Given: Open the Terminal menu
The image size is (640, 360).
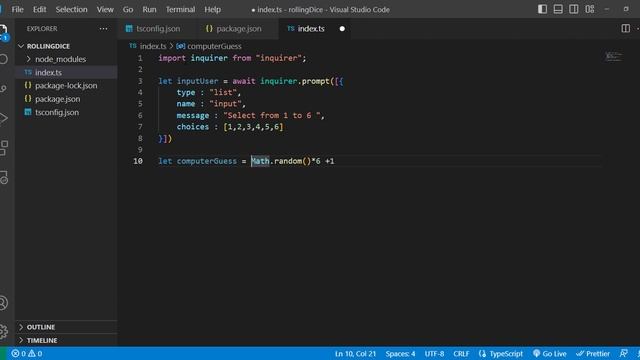Looking at the screenshot, I should pyautogui.click(x=180, y=9).
